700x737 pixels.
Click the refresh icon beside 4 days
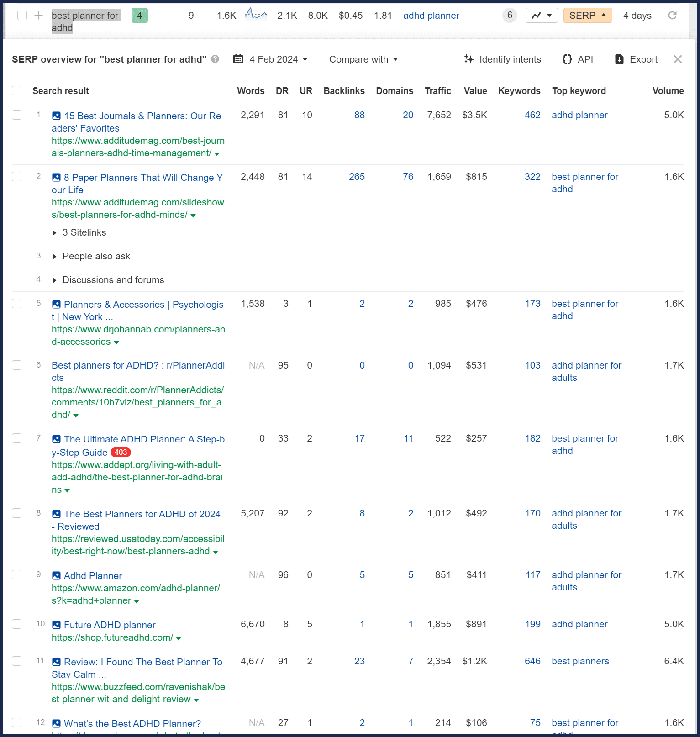click(672, 16)
